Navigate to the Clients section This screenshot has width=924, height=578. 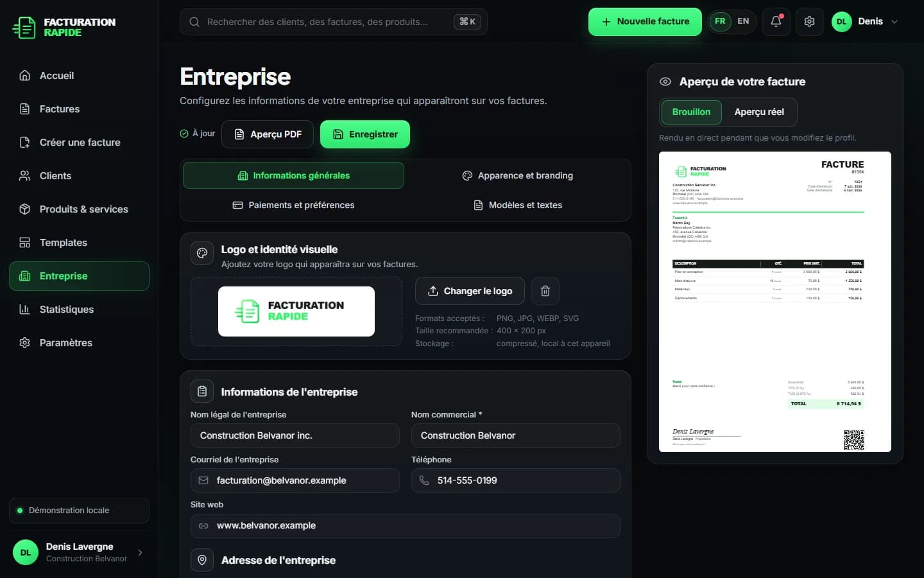pos(79,176)
